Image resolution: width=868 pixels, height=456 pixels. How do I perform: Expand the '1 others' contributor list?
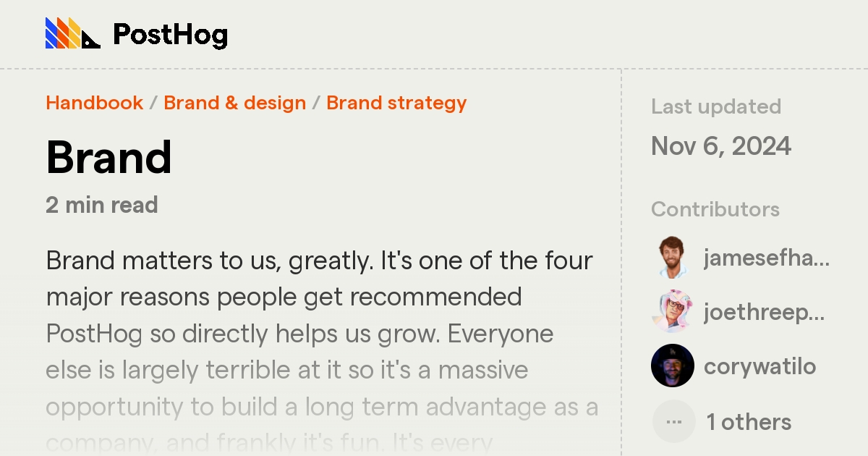(x=749, y=421)
